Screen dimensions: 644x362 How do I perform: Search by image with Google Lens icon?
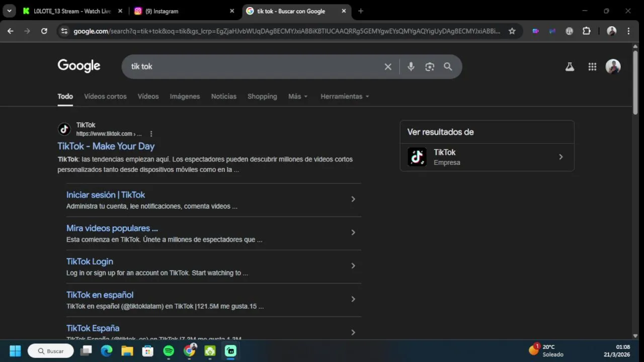[x=430, y=67]
